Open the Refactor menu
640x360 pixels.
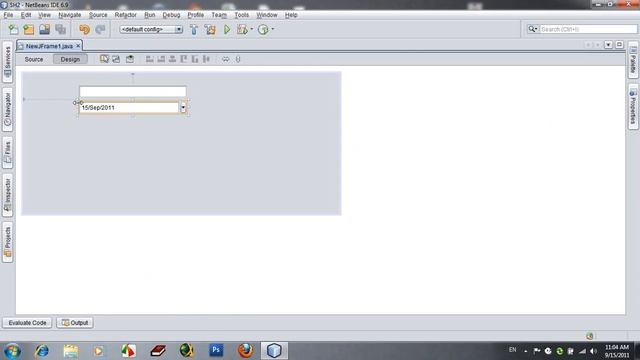click(x=125, y=15)
